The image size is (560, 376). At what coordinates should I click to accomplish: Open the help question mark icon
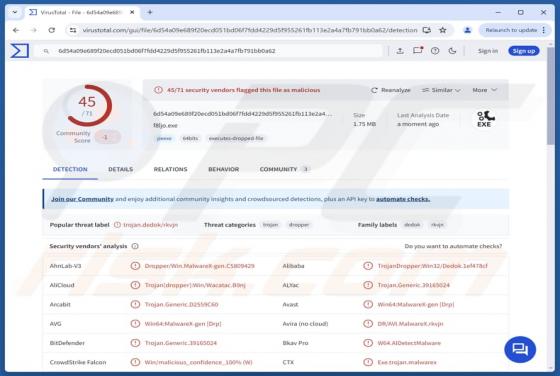435,51
